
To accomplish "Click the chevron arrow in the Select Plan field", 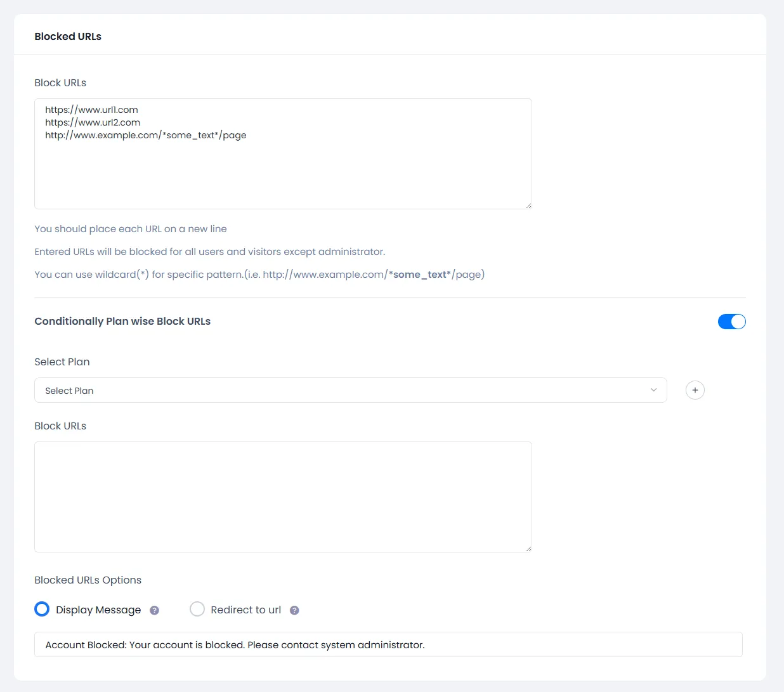I will (653, 390).
